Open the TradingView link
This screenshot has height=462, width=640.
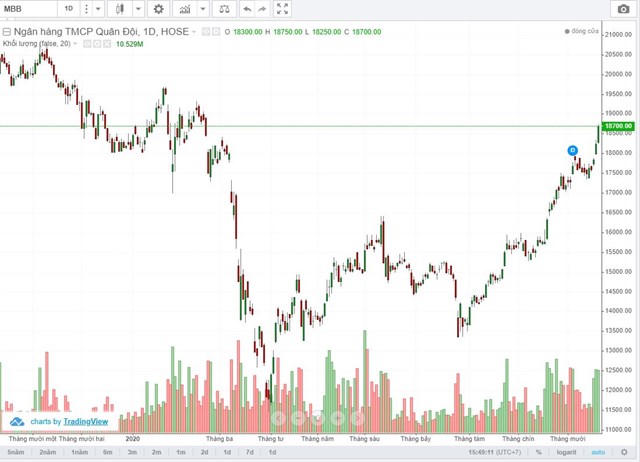86,422
